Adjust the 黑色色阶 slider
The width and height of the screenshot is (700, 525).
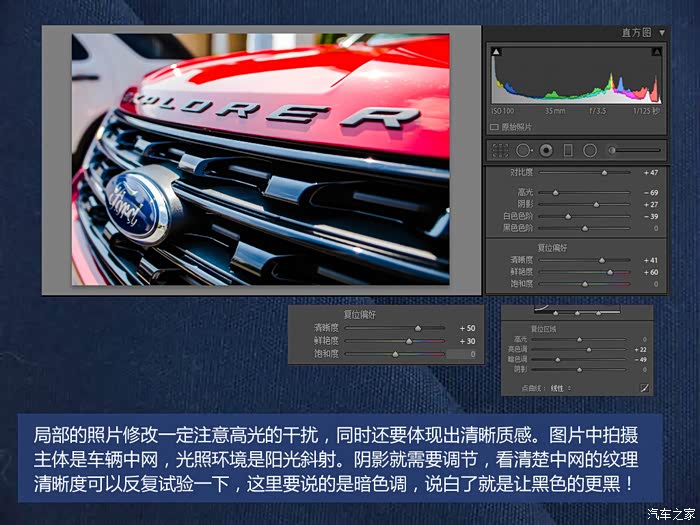pos(584,228)
